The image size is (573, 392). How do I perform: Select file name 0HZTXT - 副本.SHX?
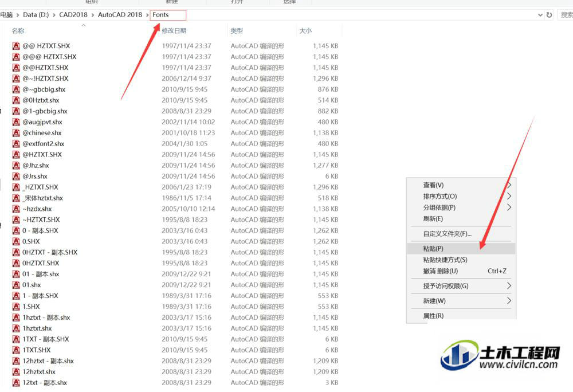(50, 252)
